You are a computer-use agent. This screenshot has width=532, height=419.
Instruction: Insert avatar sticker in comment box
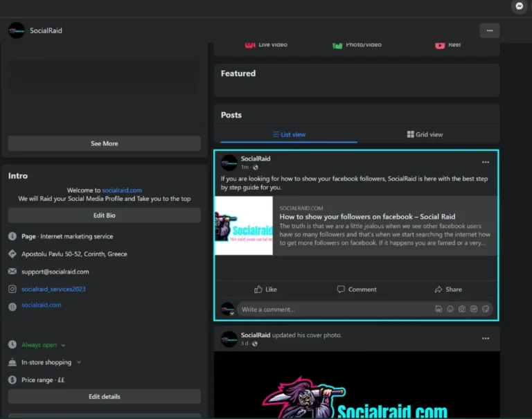click(438, 309)
